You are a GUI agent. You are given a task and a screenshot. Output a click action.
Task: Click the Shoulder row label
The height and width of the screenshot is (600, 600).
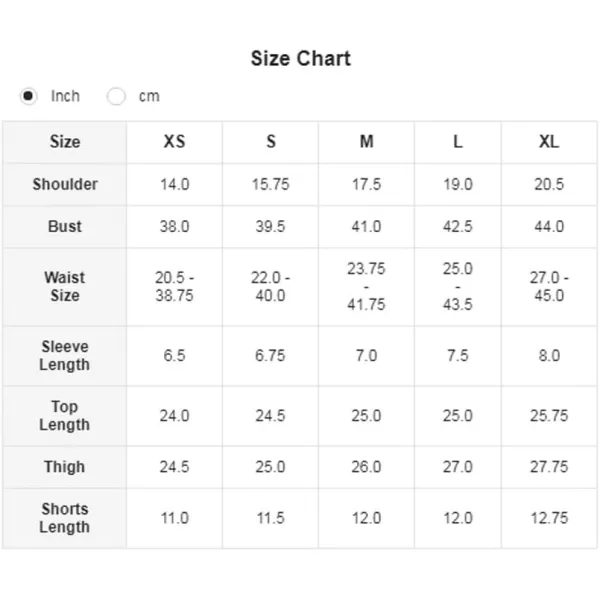click(65, 184)
